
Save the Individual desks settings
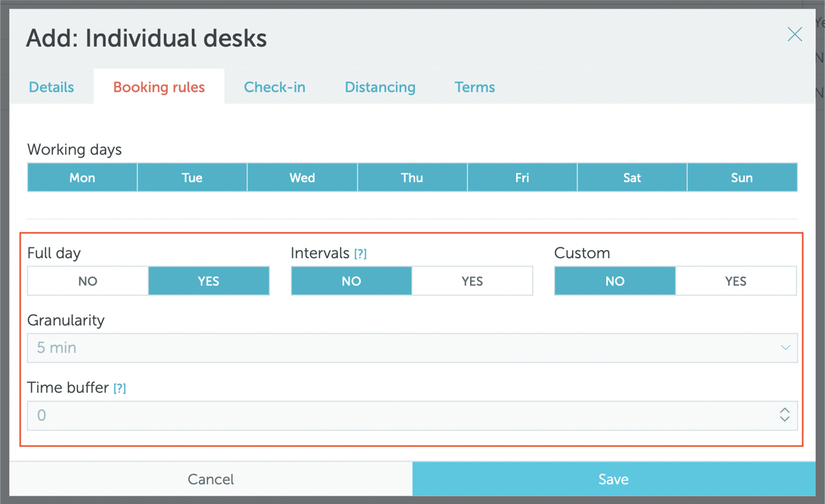click(613, 479)
